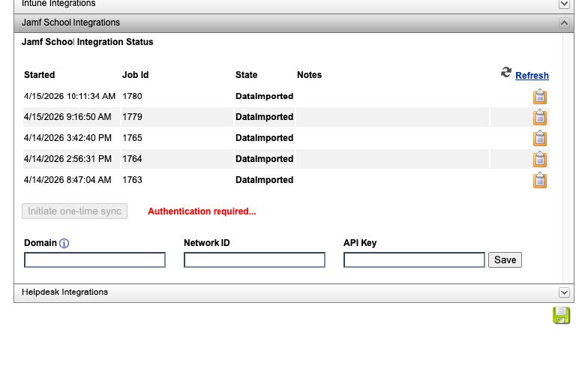
Task: Click job id 1763
Action: (132, 180)
